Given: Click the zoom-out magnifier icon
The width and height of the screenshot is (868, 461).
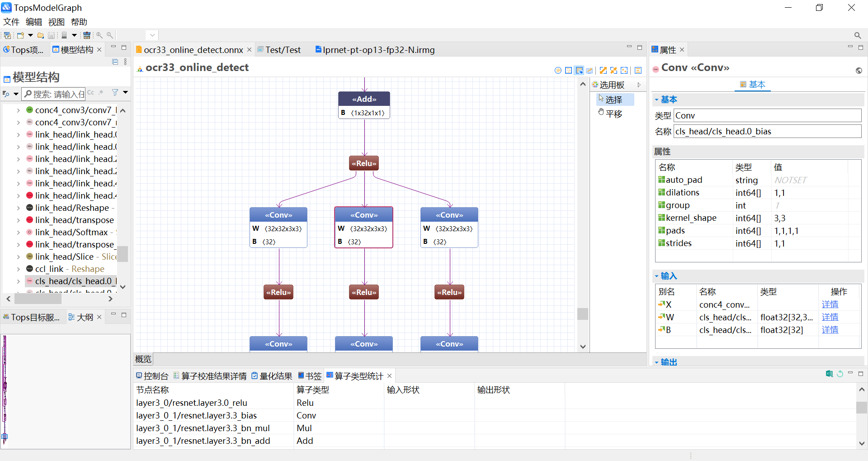Looking at the screenshot, I should pos(109,35).
